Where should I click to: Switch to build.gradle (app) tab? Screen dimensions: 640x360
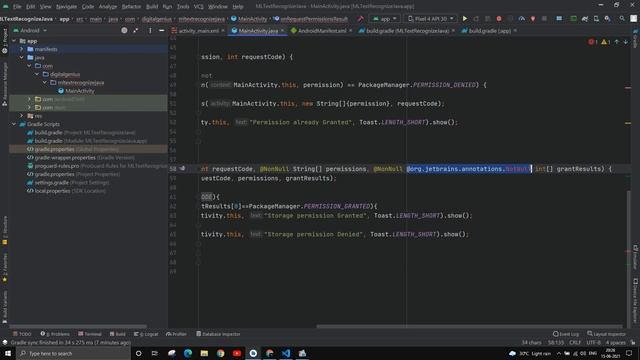coord(490,31)
